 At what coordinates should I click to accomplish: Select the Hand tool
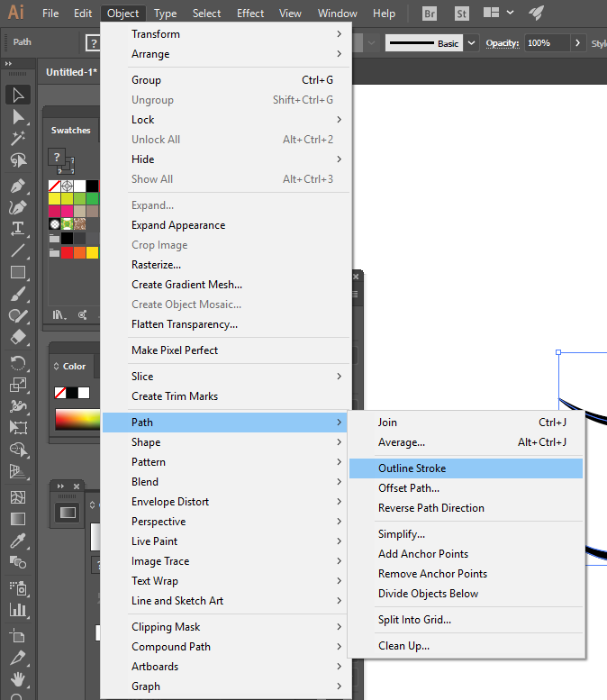(x=18, y=679)
